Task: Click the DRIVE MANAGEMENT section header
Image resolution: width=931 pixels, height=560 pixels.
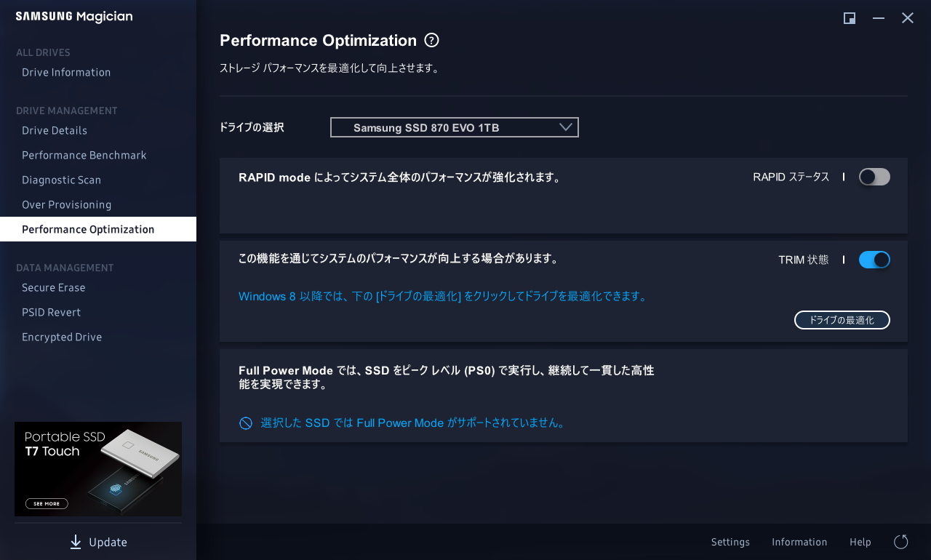Action: [67, 111]
